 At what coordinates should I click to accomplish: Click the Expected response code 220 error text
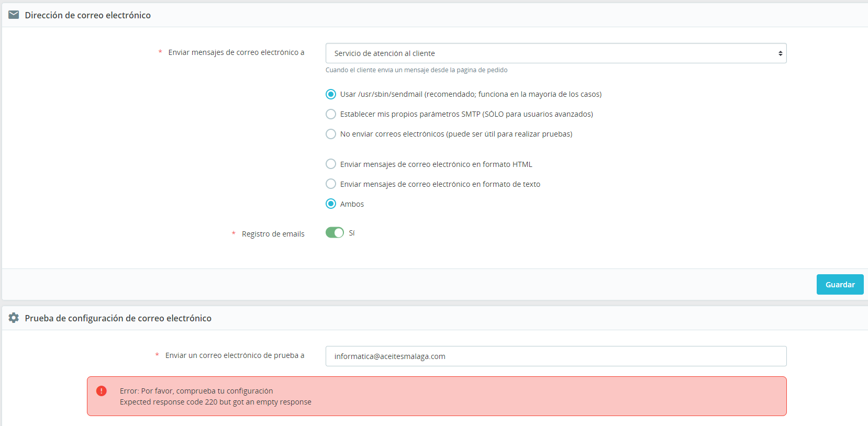click(x=216, y=402)
